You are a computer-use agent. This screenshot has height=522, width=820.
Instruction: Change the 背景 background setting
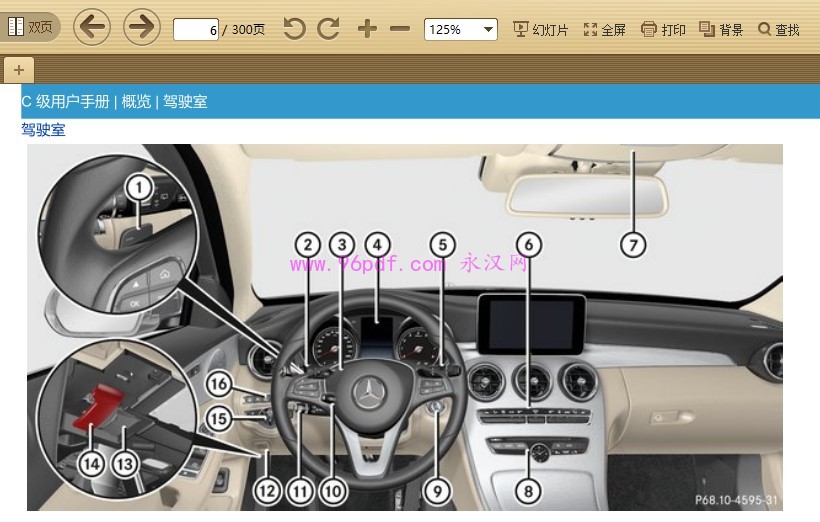(721, 30)
